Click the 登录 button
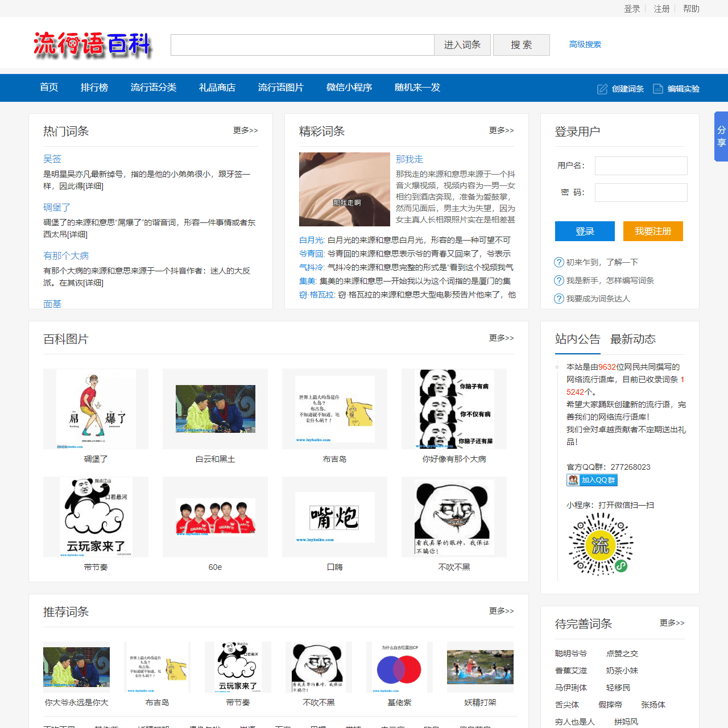The image size is (728, 728). [x=585, y=231]
